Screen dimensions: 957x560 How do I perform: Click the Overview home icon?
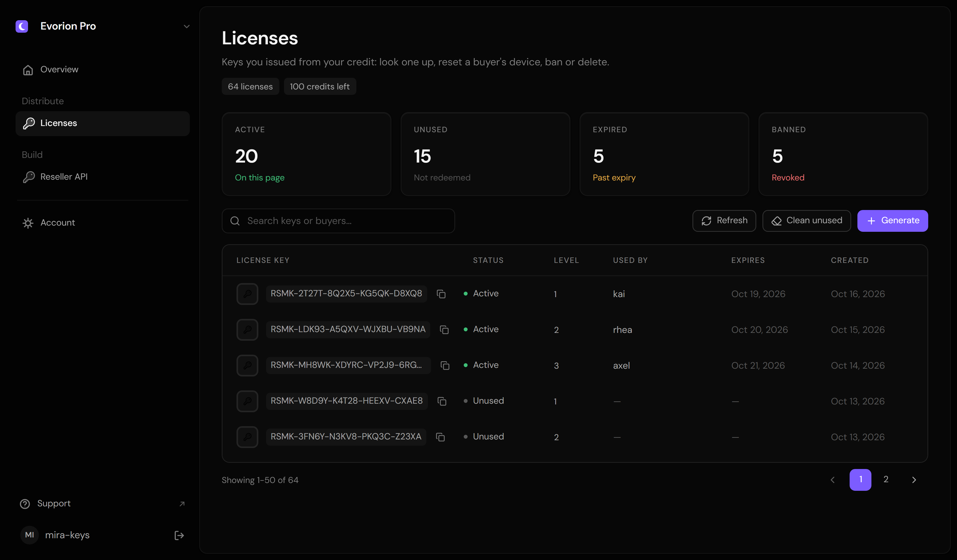tap(28, 70)
